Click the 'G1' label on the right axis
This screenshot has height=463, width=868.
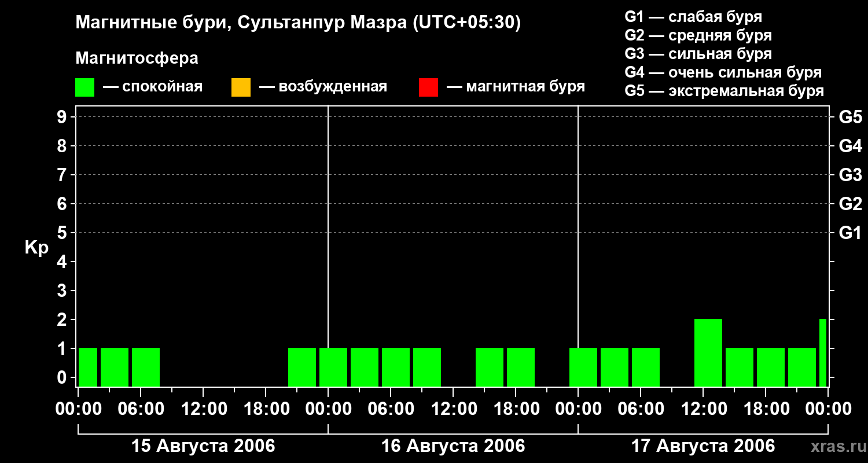pyautogui.click(x=850, y=233)
